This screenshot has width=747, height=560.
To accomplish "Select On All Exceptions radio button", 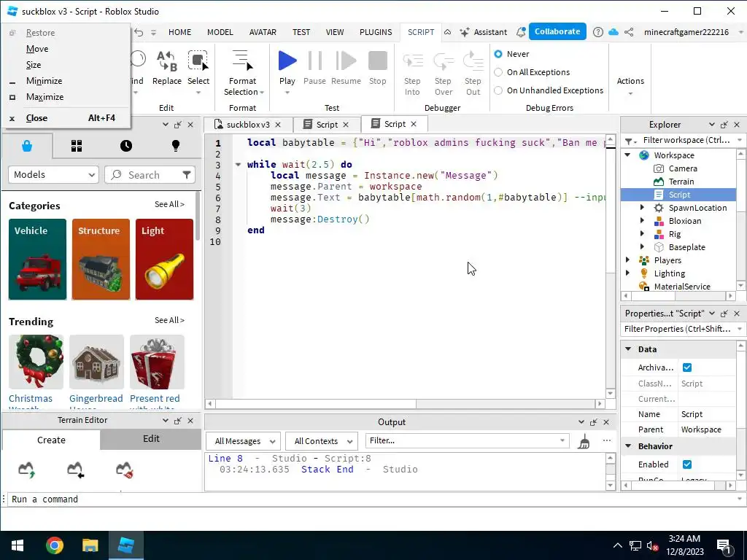I will pyautogui.click(x=498, y=72).
